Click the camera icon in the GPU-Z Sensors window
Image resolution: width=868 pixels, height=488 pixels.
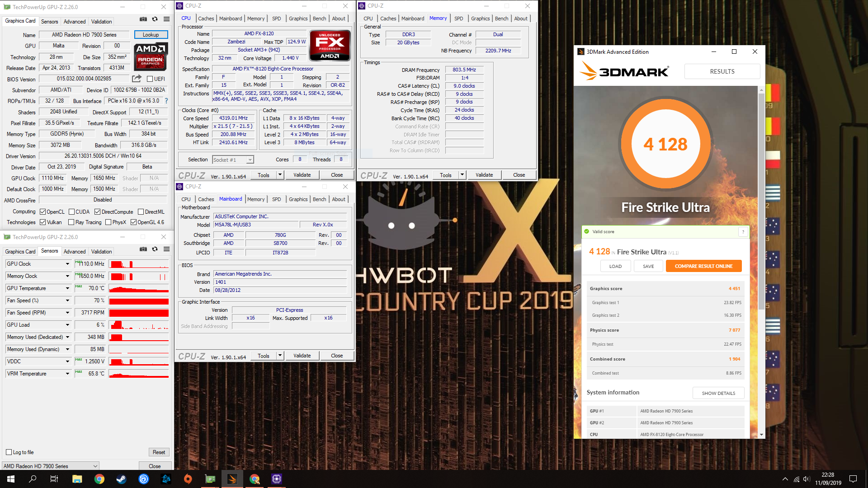click(x=143, y=249)
